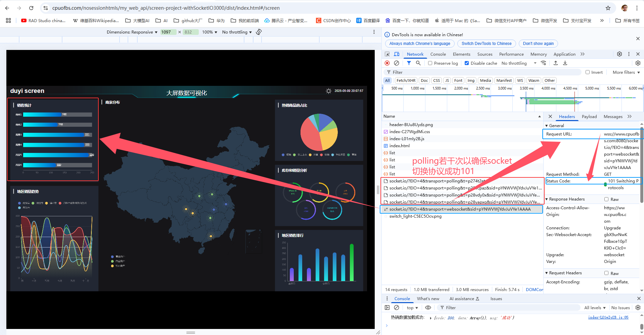Select the WS request type filter
The width and height of the screenshot is (644, 335).
[520, 80]
